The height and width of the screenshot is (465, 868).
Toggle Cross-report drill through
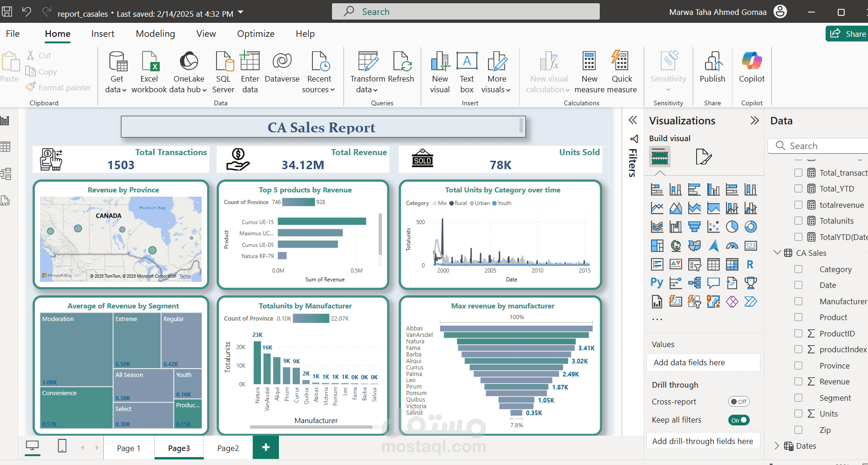(x=739, y=402)
